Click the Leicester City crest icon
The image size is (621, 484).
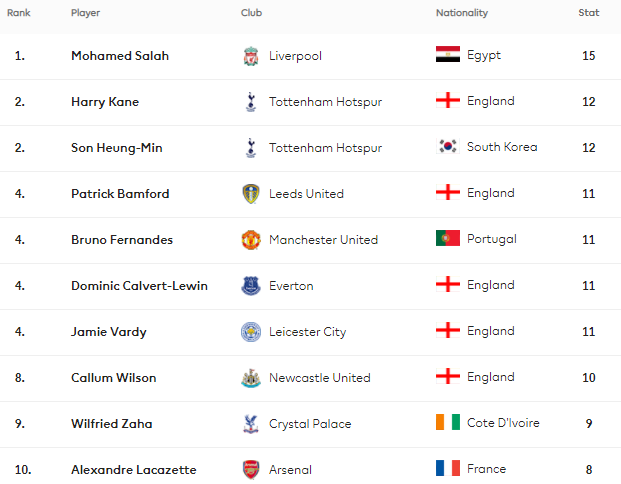[250, 332]
